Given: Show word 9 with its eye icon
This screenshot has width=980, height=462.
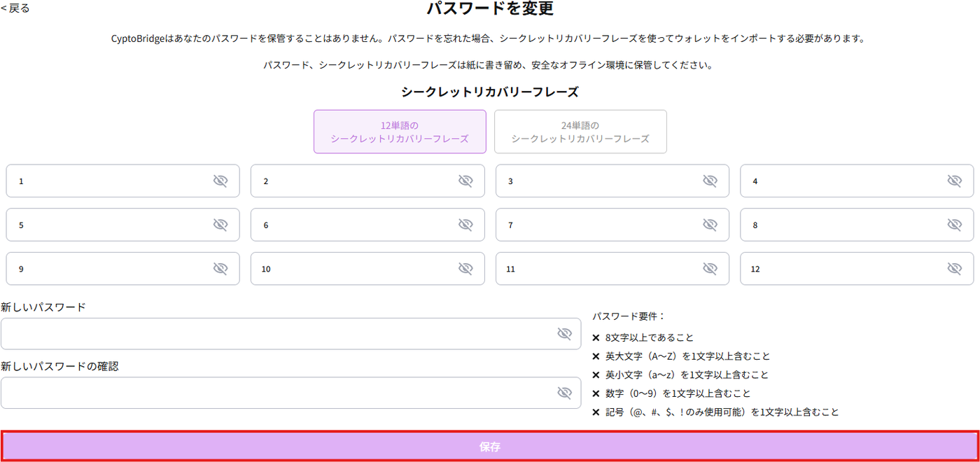Looking at the screenshot, I should pyautogui.click(x=220, y=269).
